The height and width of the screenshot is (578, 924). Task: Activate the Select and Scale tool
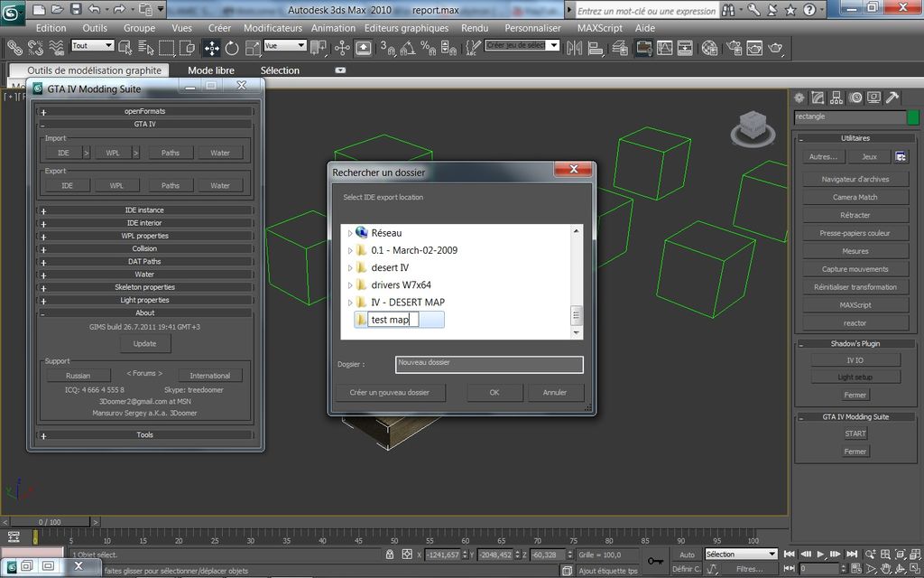[253, 48]
